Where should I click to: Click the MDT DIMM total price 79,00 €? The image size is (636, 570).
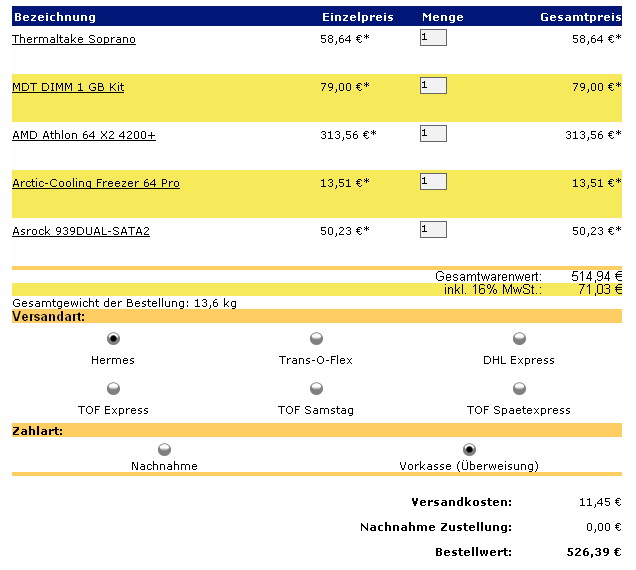click(597, 87)
